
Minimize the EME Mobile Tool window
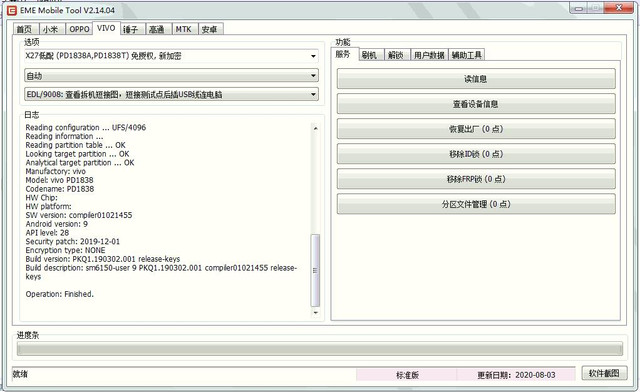tap(579, 8)
